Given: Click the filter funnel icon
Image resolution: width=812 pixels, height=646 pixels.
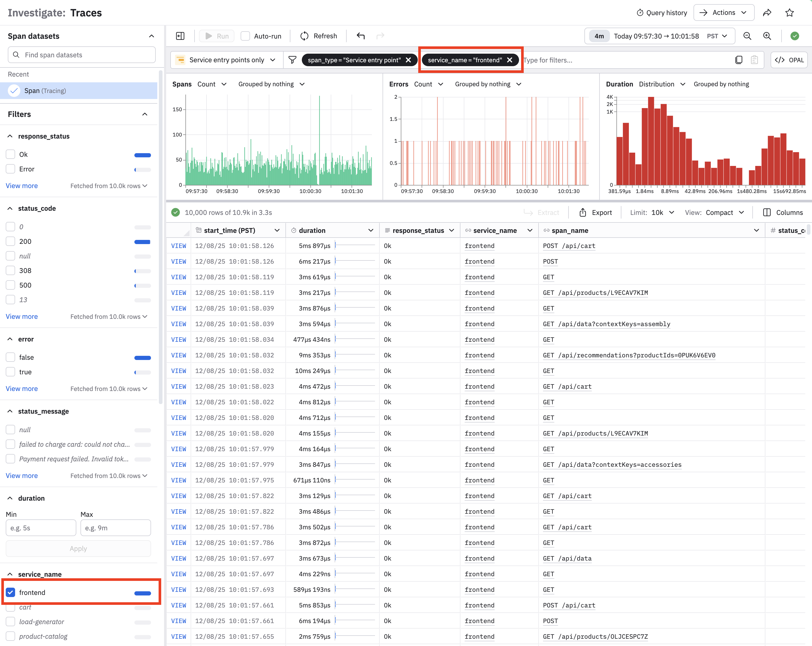Looking at the screenshot, I should (x=292, y=60).
